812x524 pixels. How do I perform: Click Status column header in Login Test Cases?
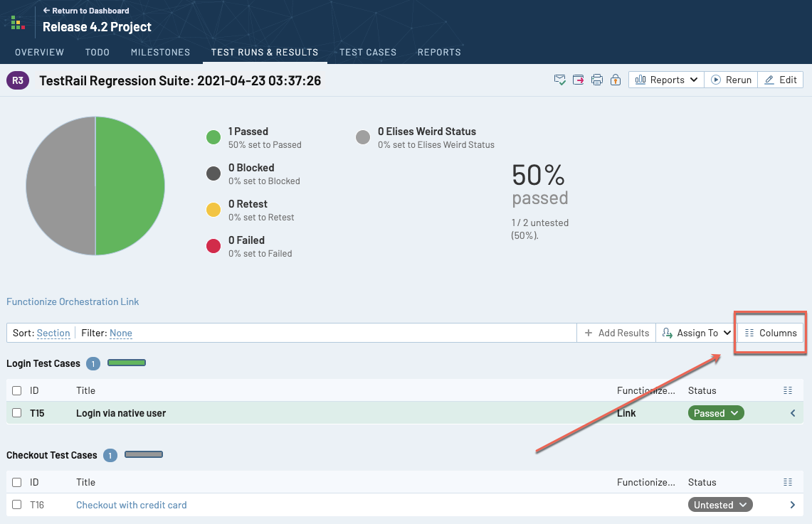(x=702, y=390)
